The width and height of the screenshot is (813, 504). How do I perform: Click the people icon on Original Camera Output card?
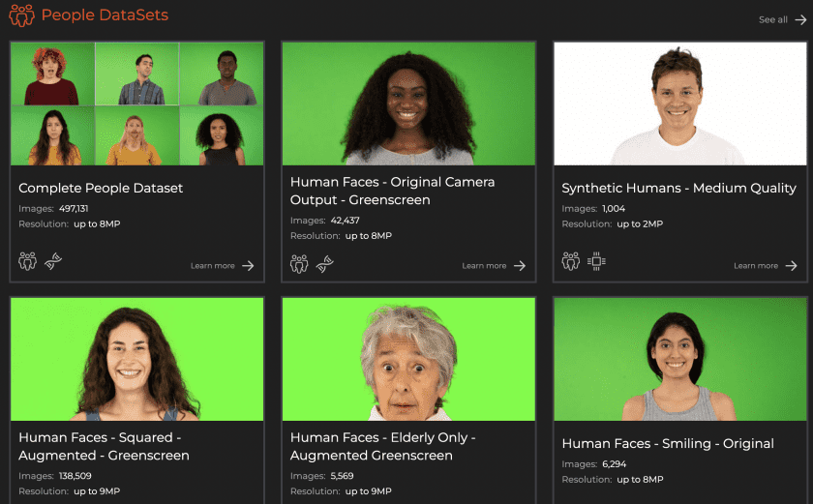pos(299,264)
